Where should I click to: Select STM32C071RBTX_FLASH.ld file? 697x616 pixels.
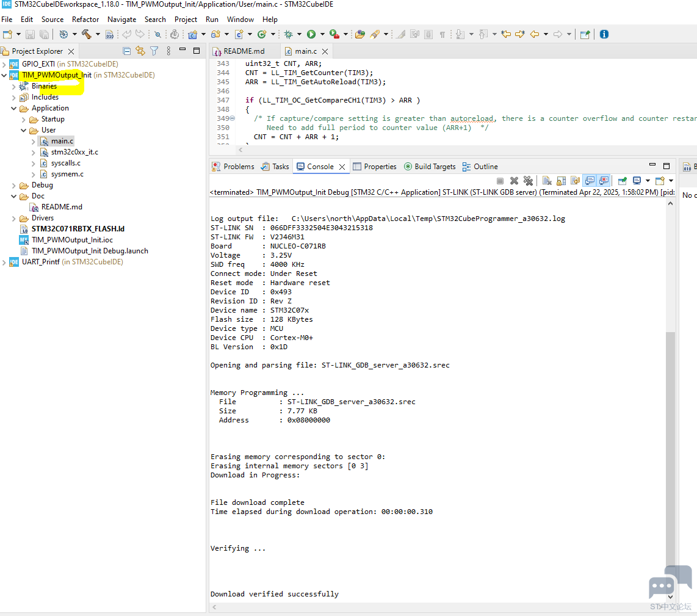78,229
